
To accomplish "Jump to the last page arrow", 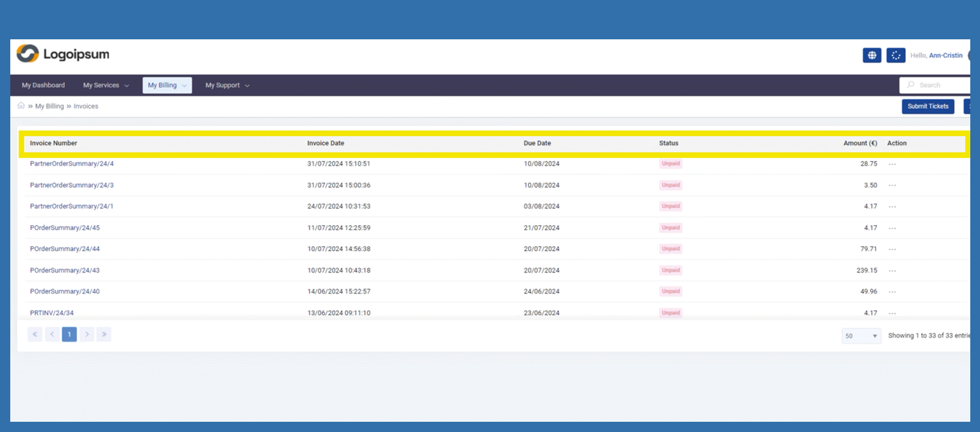I will 104,334.
